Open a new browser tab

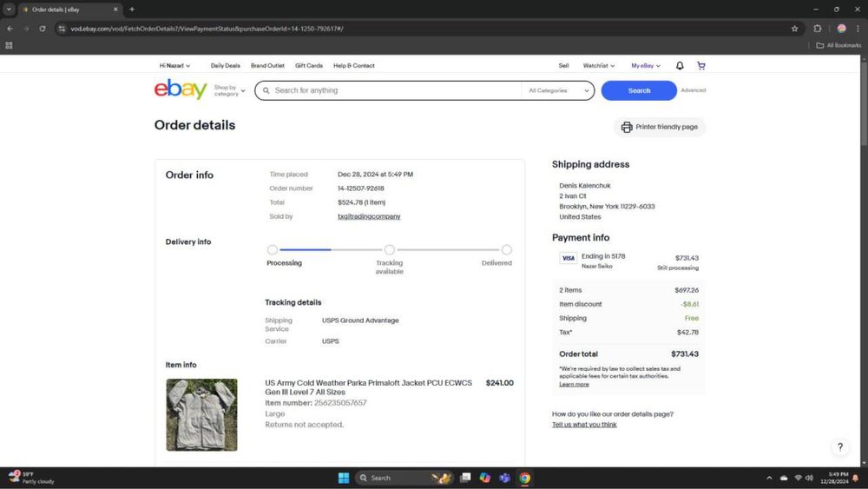click(132, 10)
